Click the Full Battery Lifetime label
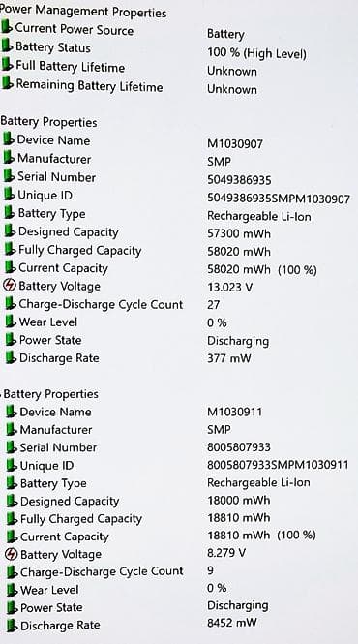Viewport: 358px width, 644px height. click(71, 67)
